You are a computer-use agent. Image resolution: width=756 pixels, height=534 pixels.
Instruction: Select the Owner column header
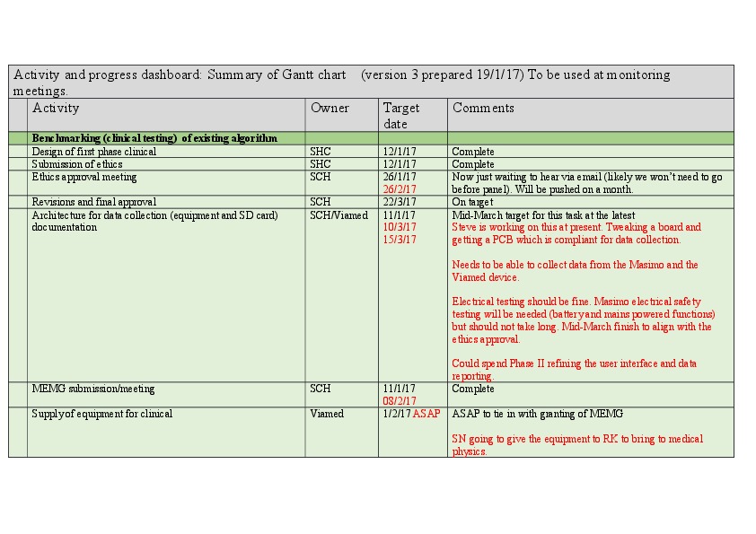tap(330, 109)
